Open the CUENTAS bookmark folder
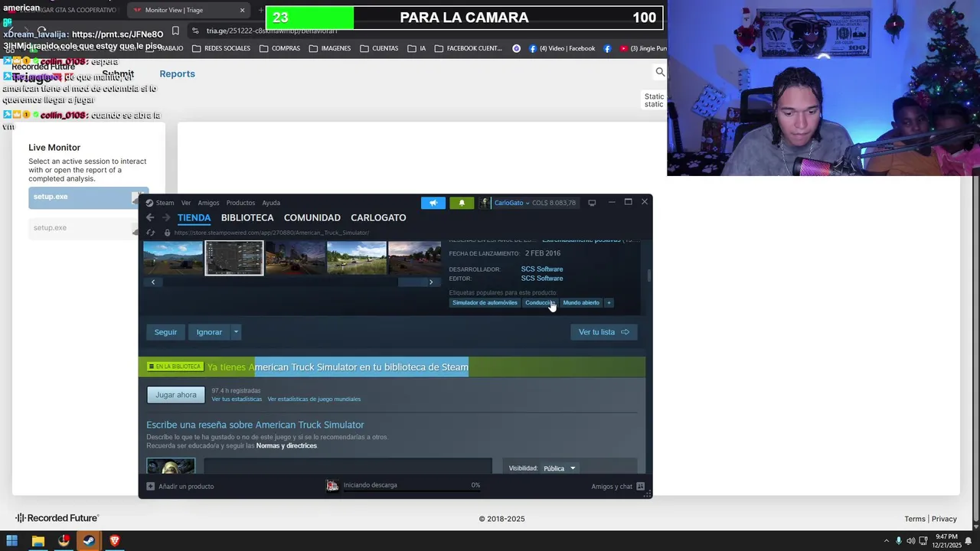The image size is (980, 551). (379, 48)
